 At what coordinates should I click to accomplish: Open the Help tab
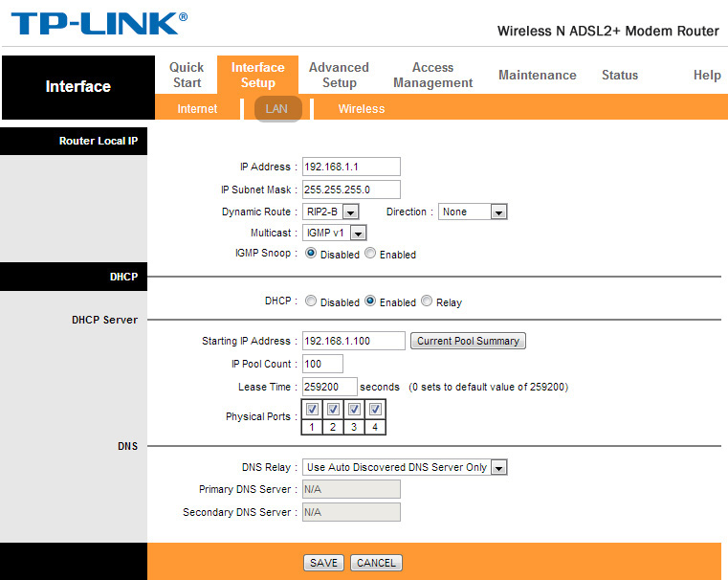coord(707,75)
